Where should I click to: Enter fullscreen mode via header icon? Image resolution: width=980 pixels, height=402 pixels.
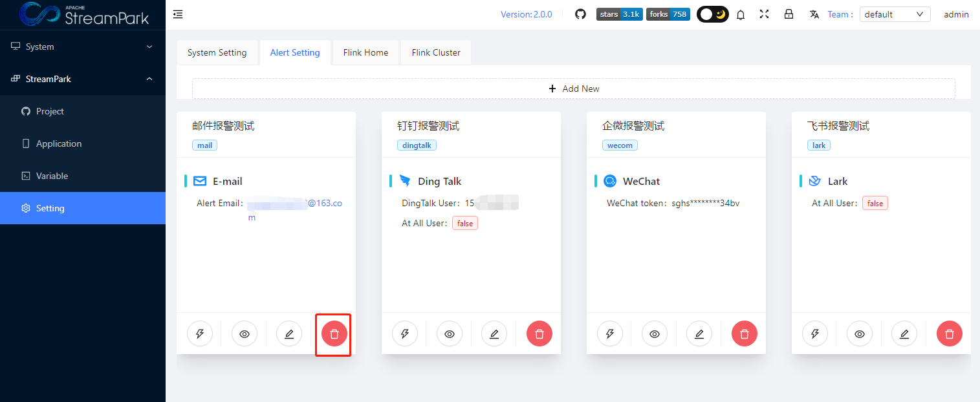click(765, 14)
